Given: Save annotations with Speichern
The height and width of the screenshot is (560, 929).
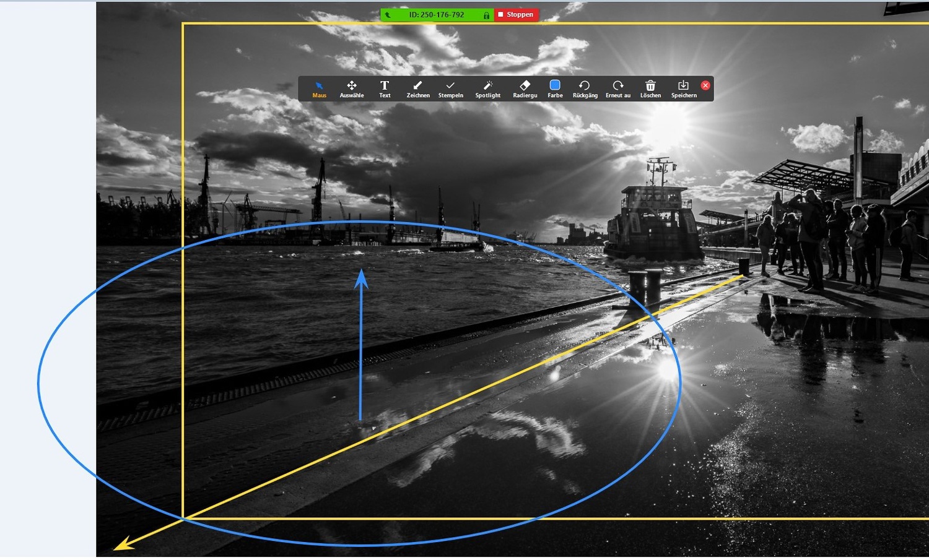Looking at the screenshot, I should click(x=683, y=88).
